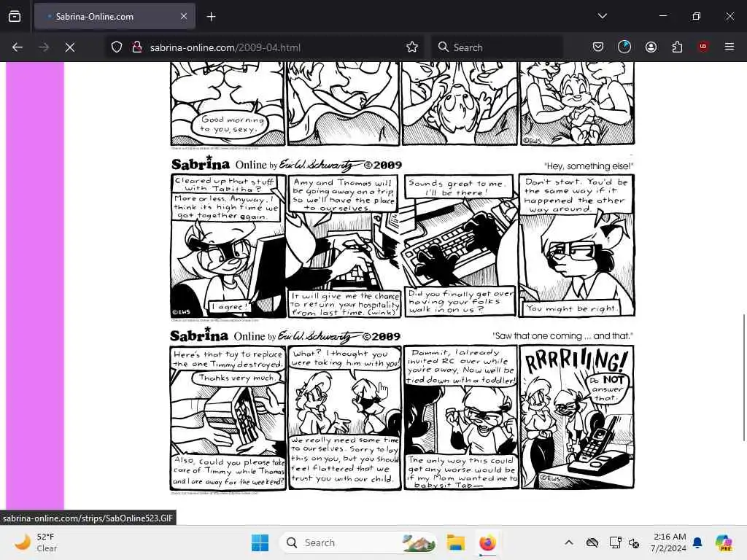Open the circular extension toolbar icon
The image size is (747, 560).
pyautogui.click(x=624, y=47)
